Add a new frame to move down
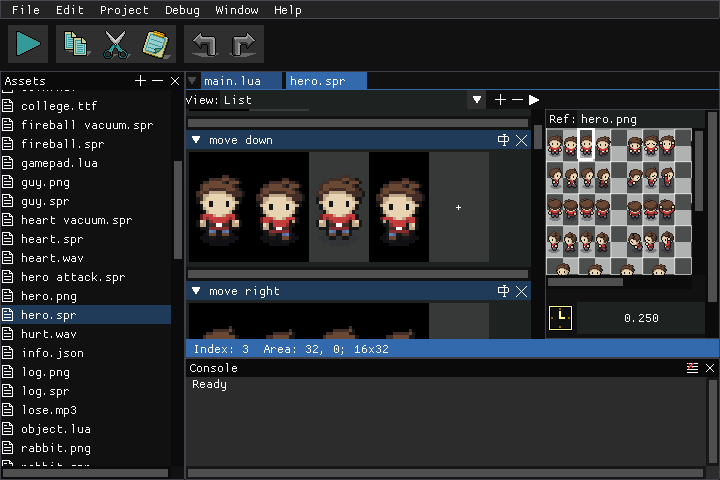 point(458,208)
